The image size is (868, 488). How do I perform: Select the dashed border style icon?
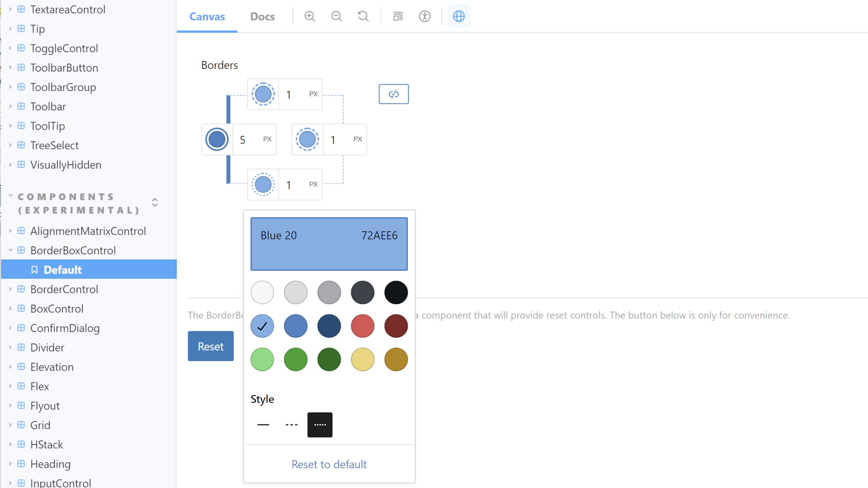[x=291, y=424]
